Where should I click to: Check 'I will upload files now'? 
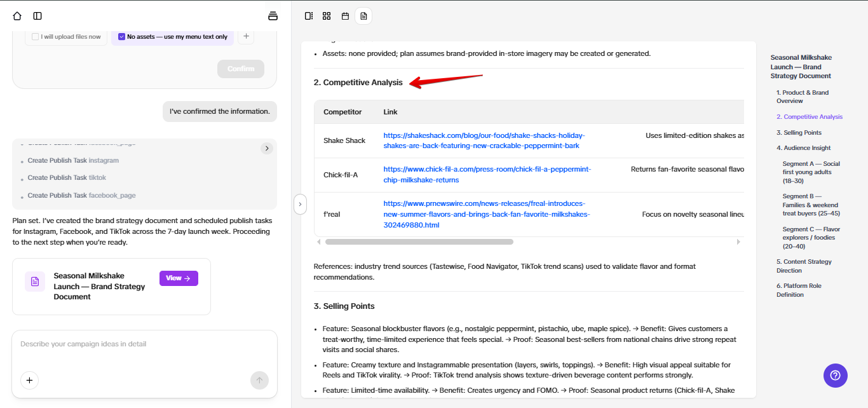(x=36, y=37)
